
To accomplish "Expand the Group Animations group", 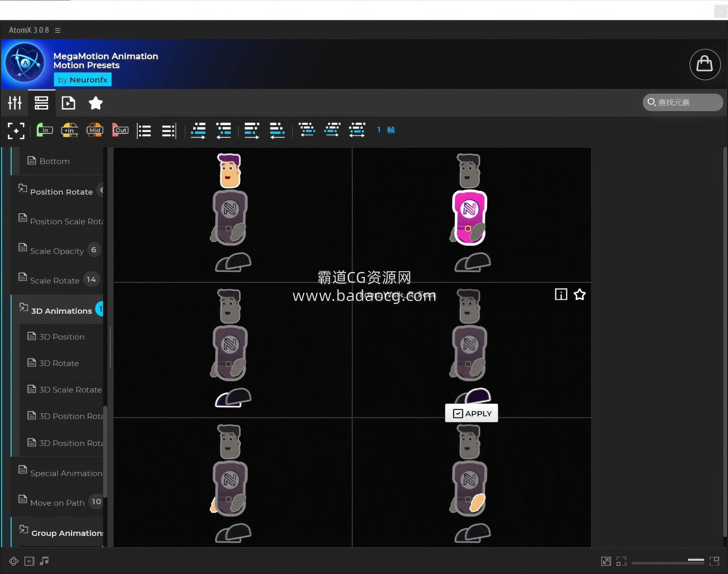I will [x=57, y=532].
